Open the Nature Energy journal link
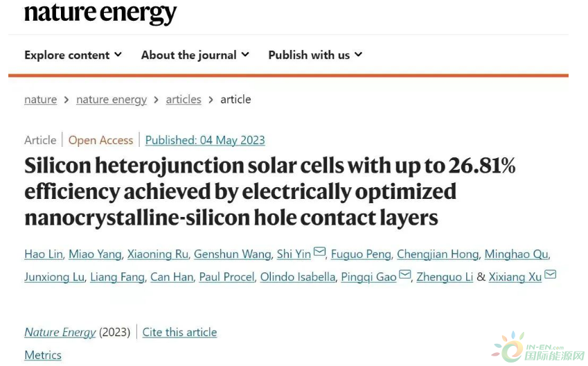This screenshot has width=588, height=366. coord(60,332)
